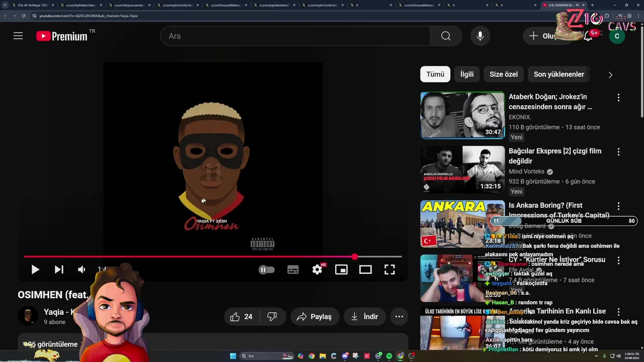Image resolution: width=644 pixels, height=362 pixels.
Task: Open Discord from the taskbar
Action: [345, 356]
